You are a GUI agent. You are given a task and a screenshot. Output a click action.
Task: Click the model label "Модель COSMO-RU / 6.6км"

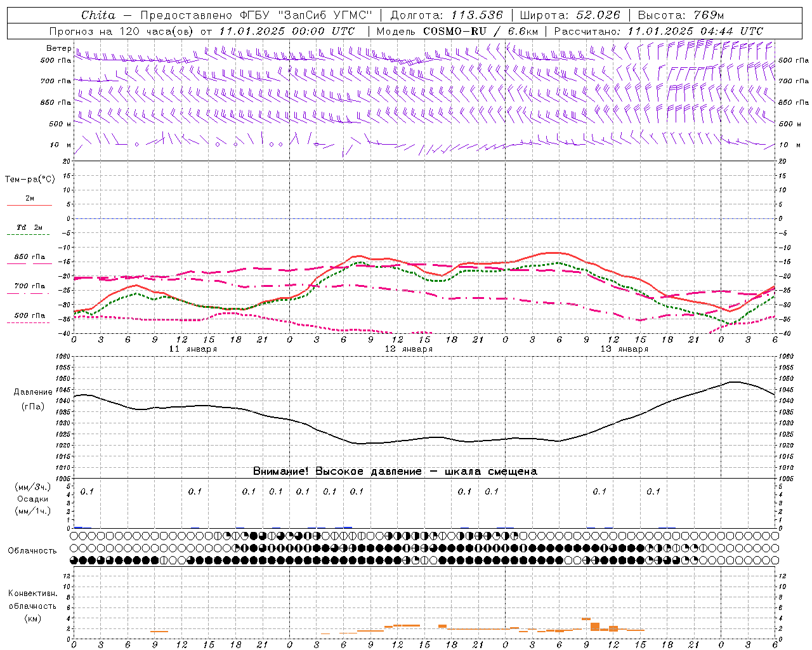coord(457,31)
